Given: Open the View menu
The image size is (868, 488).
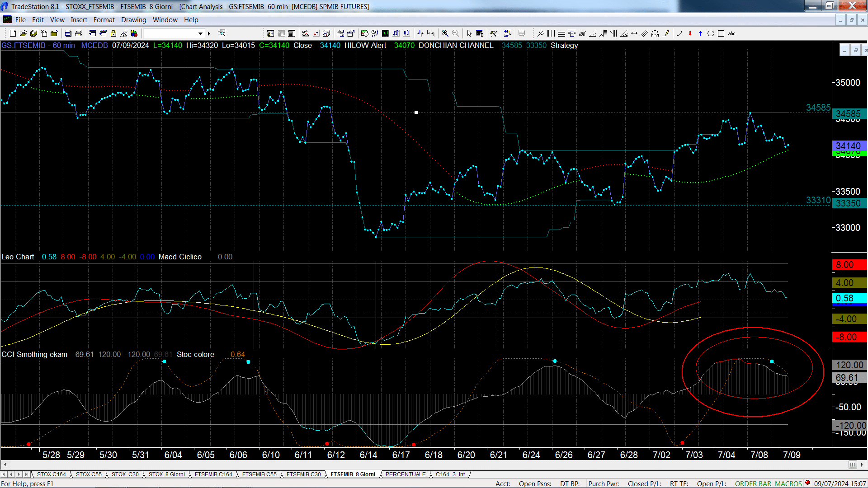Looking at the screenshot, I should coord(57,20).
